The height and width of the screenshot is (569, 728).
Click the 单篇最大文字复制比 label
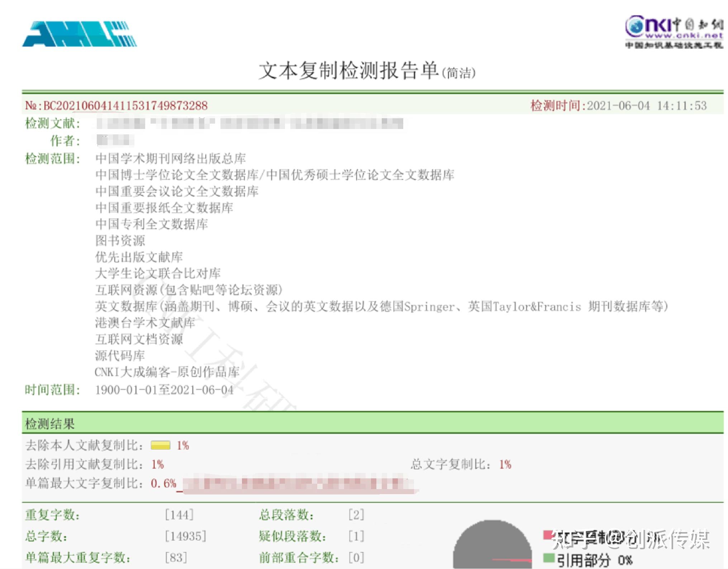coord(85,483)
